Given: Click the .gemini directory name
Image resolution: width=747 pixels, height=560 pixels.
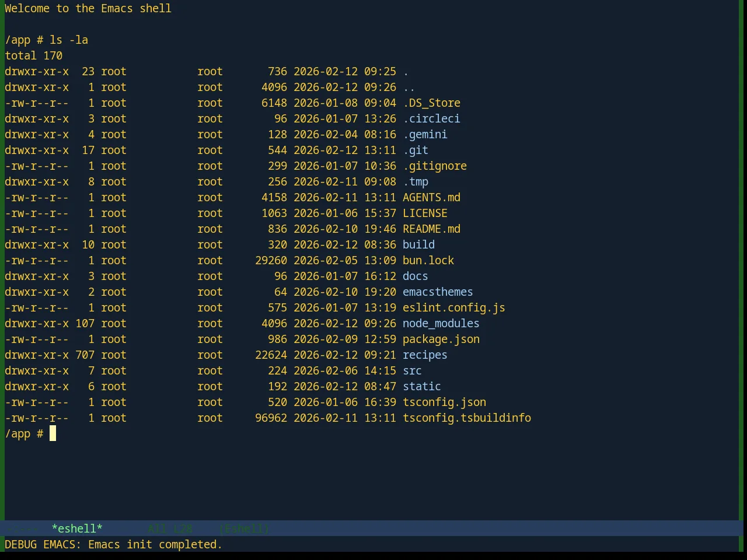Looking at the screenshot, I should [425, 134].
